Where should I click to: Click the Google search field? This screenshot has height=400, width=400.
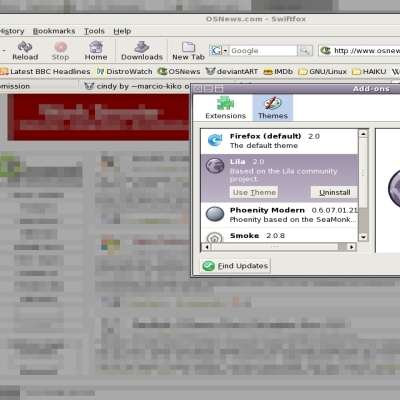pos(263,51)
